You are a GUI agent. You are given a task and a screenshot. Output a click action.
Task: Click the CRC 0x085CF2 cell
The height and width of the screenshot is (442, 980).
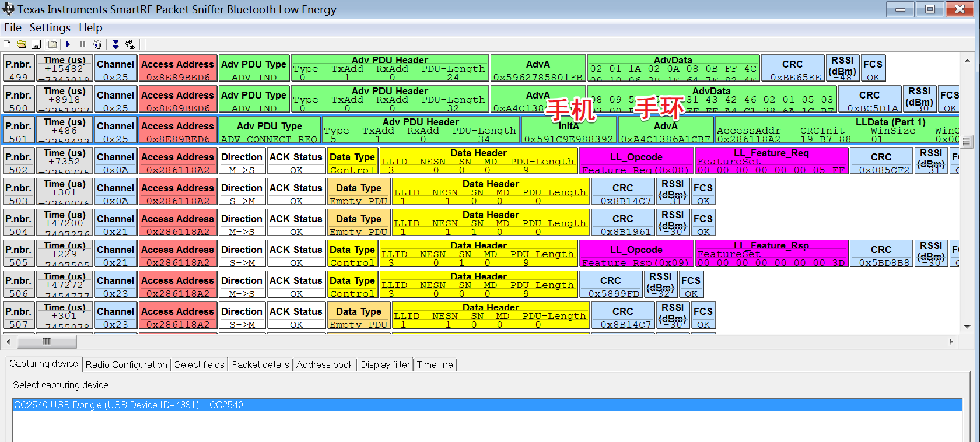coord(881,161)
